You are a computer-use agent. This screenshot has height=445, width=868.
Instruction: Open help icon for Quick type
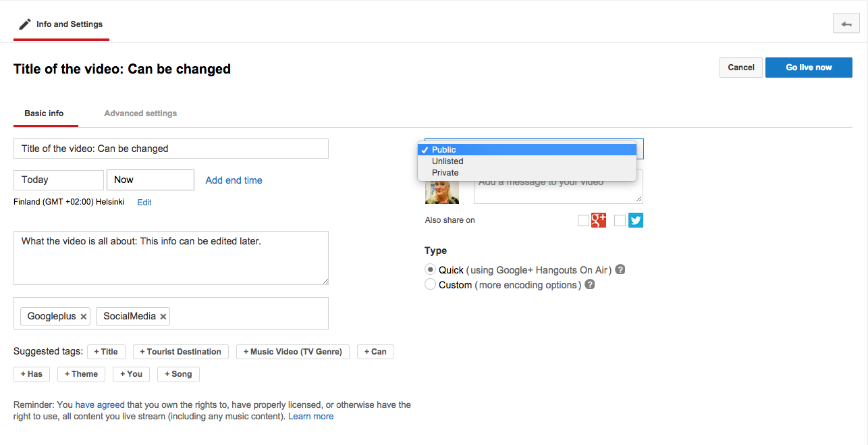point(620,269)
